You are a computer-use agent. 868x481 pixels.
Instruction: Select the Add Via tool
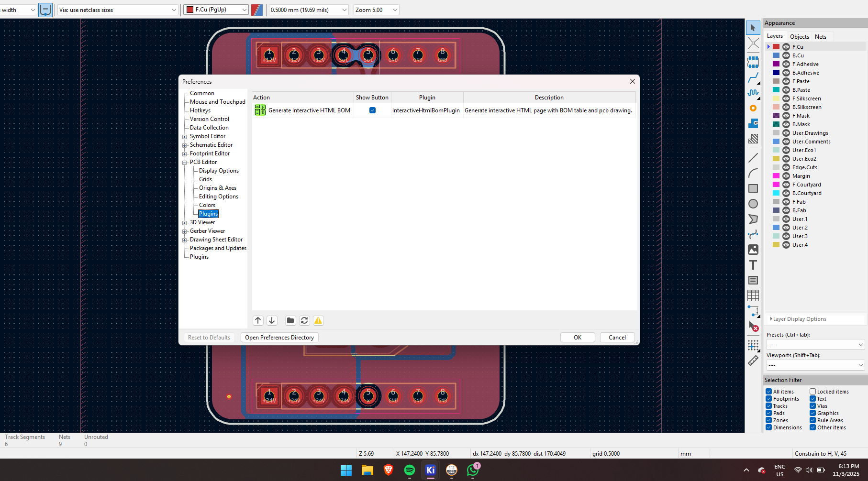pos(753,108)
